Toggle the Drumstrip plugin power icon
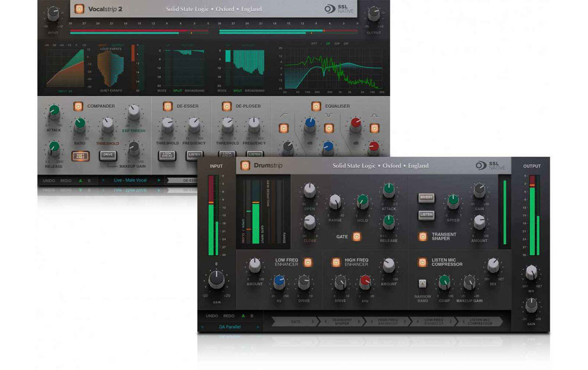The height and width of the screenshot is (370, 588). [245, 165]
